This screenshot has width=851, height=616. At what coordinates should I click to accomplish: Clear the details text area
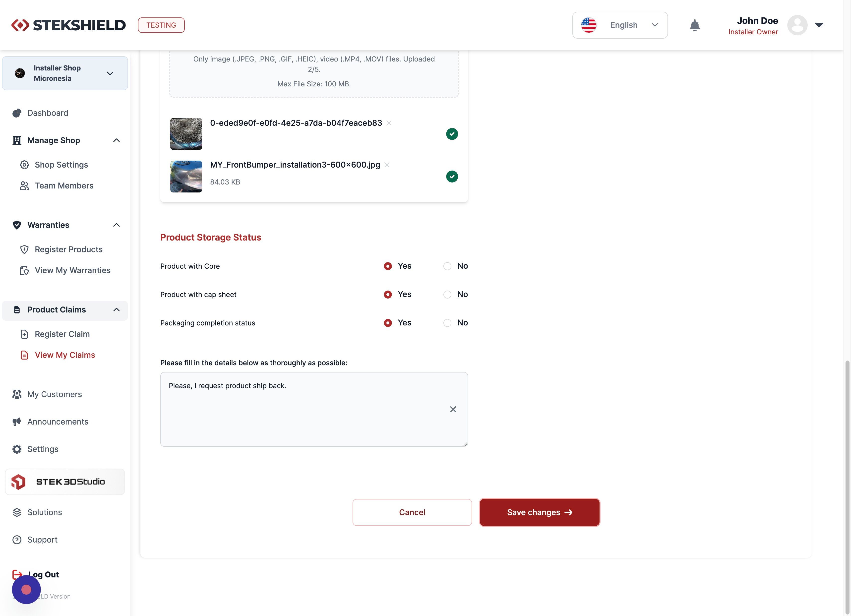coord(453,409)
